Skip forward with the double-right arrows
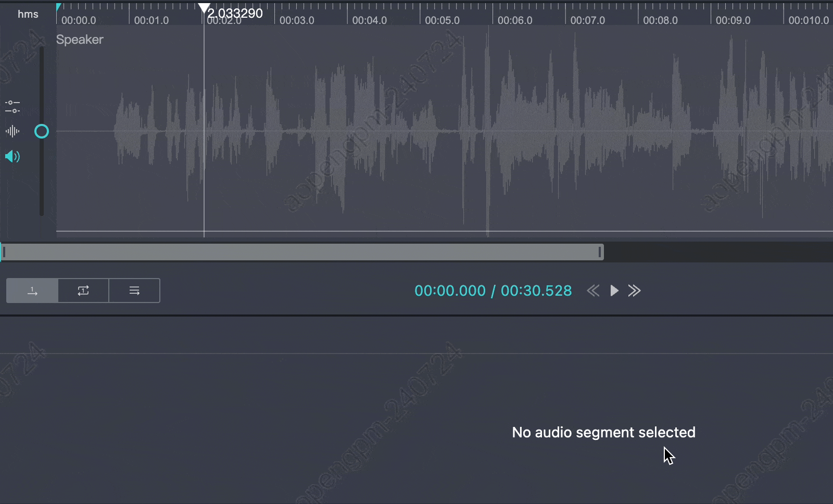Viewport: 833px width, 504px height. point(634,291)
